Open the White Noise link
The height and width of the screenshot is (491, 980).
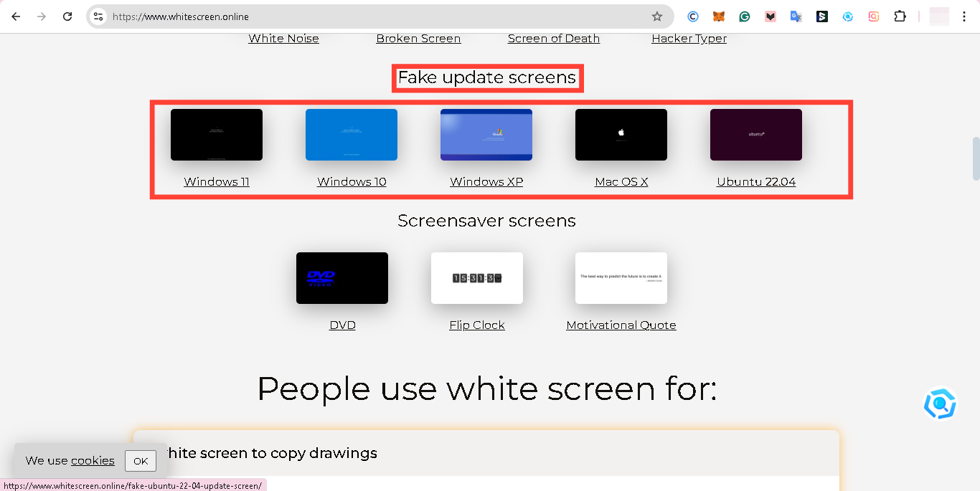tap(284, 39)
